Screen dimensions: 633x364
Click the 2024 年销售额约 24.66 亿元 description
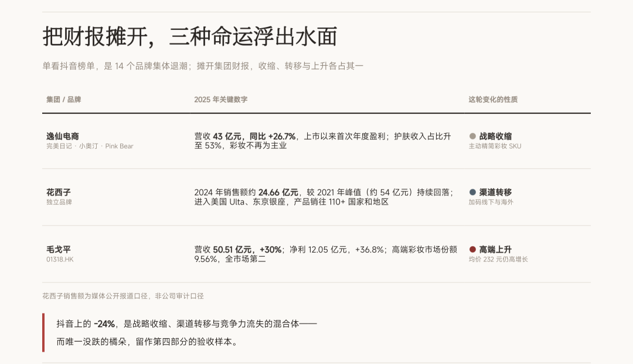coord(324,197)
